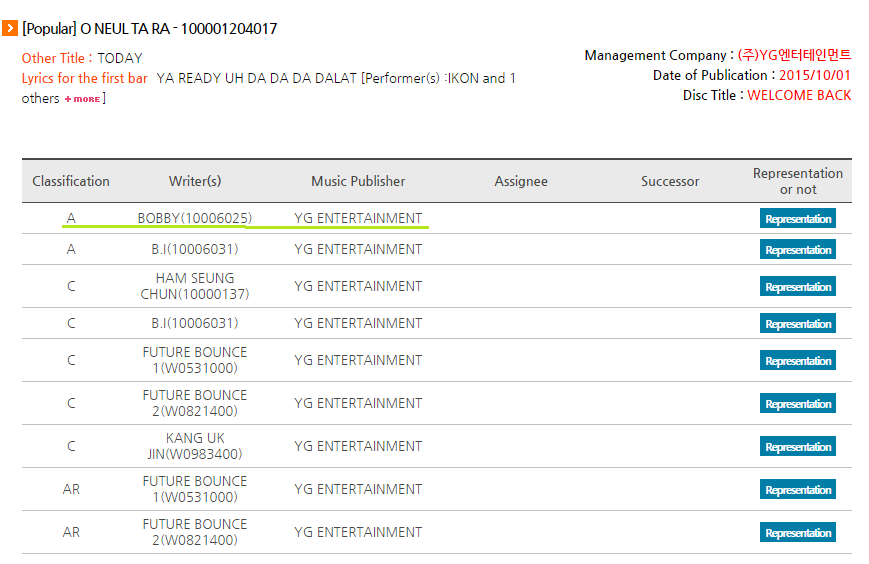Click writer B.I(10006031) in the class C row
Screen dimensions: 869x564
pyautogui.click(x=195, y=323)
